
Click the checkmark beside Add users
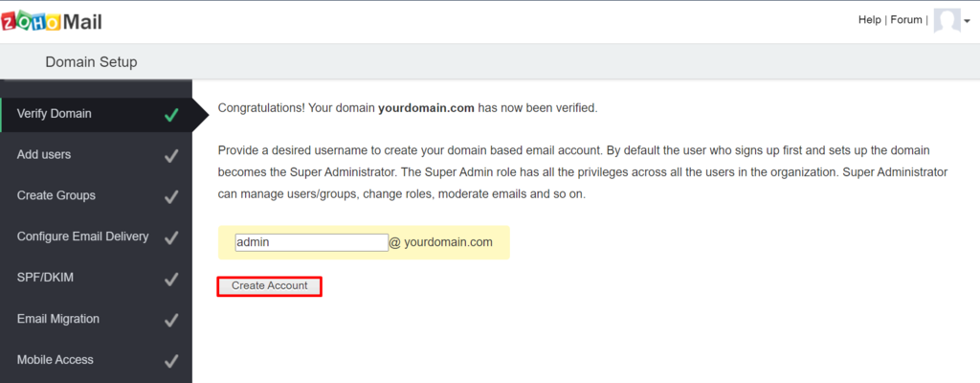tap(171, 156)
